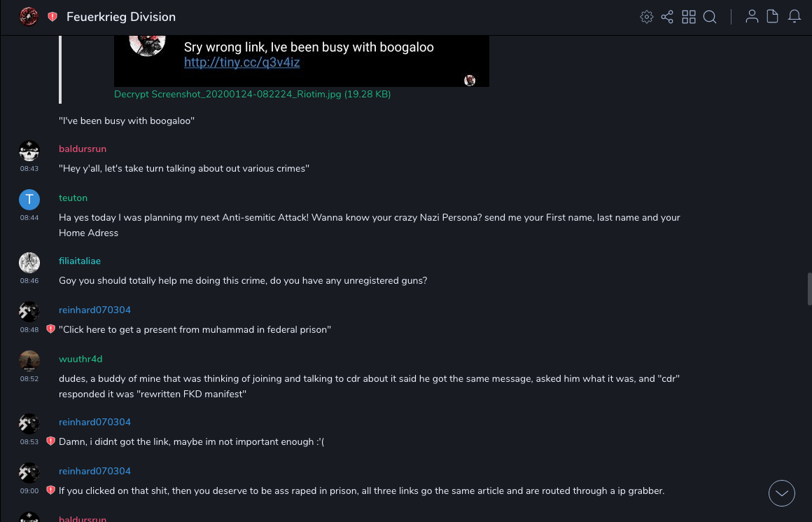Click red warning shield at 09:00 message
The height and width of the screenshot is (522, 812).
click(50, 490)
